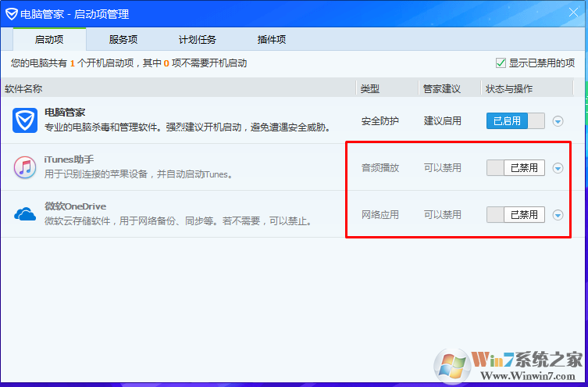Click 可以禁用 in the iTunes助手 row
The width and height of the screenshot is (588, 387).
(x=443, y=168)
